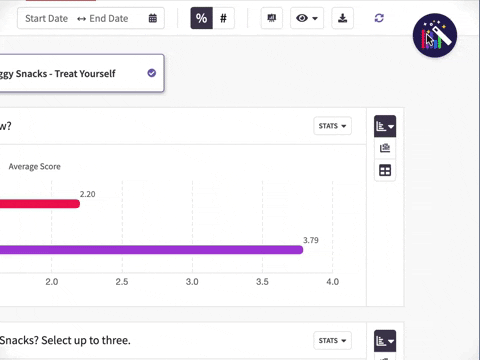Switch to the table grid view

385,171
